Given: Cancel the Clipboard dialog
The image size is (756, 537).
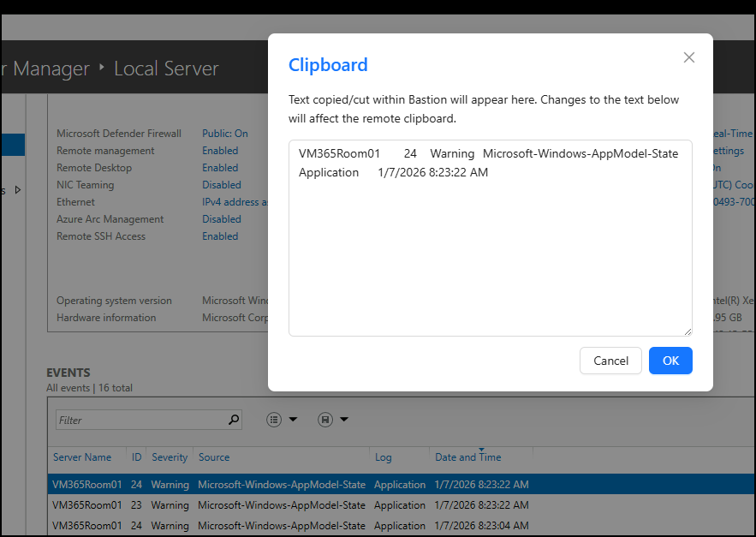Looking at the screenshot, I should click(x=610, y=361).
